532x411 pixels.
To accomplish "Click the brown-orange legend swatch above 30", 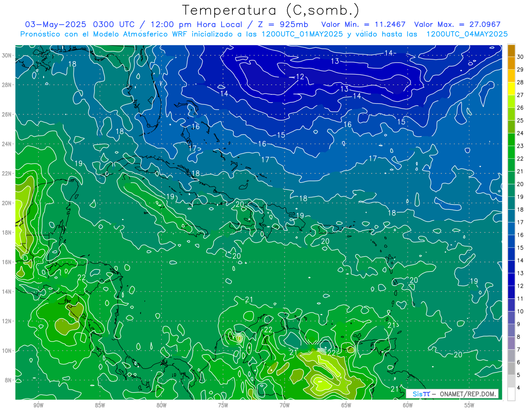I will click(511, 51).
